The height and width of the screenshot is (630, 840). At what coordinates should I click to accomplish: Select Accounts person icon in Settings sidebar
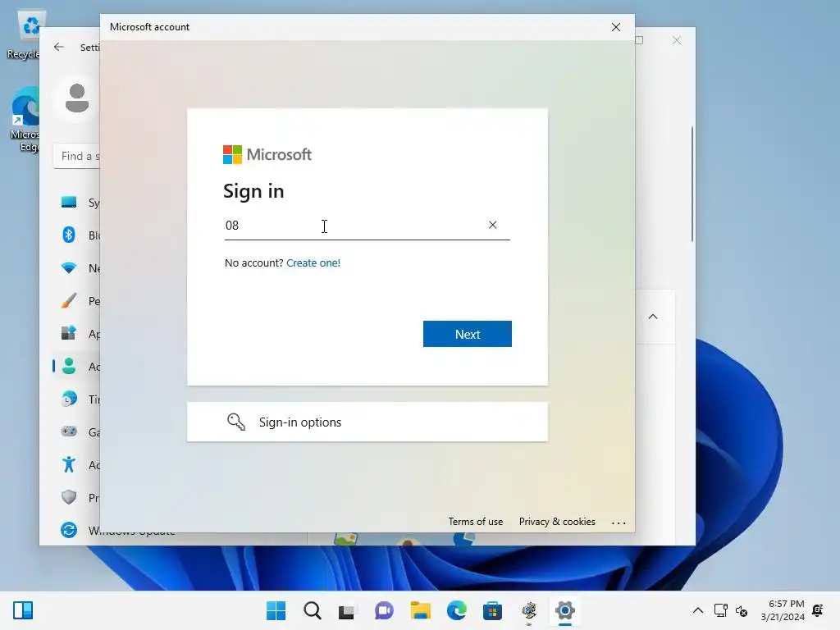[69, 367]
